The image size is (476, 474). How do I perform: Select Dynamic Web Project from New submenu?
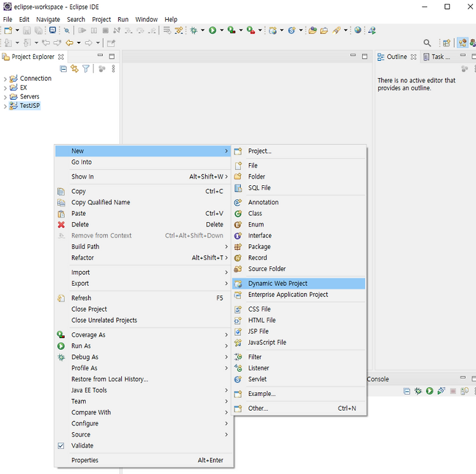[x=299, y=284]
